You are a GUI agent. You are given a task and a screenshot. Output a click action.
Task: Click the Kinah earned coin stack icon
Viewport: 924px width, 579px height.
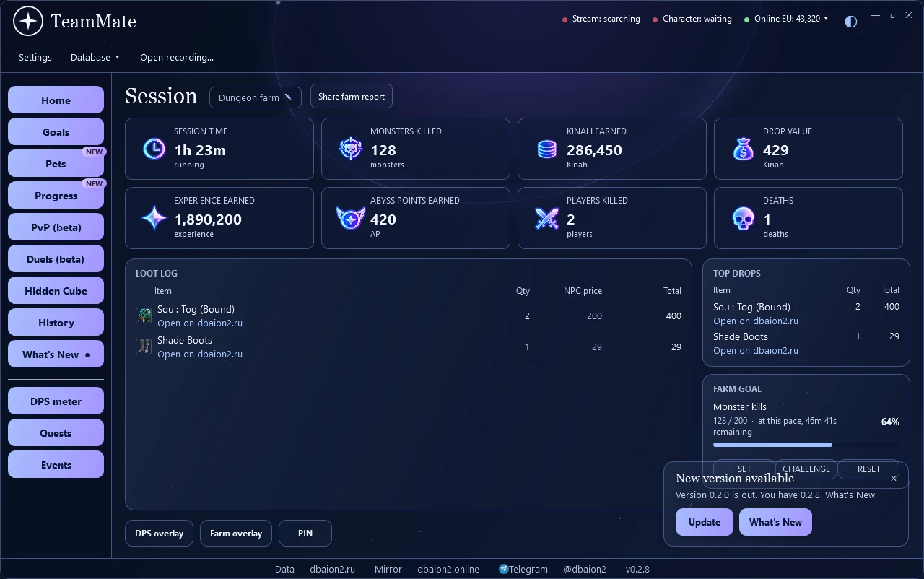tap(546, 149)
